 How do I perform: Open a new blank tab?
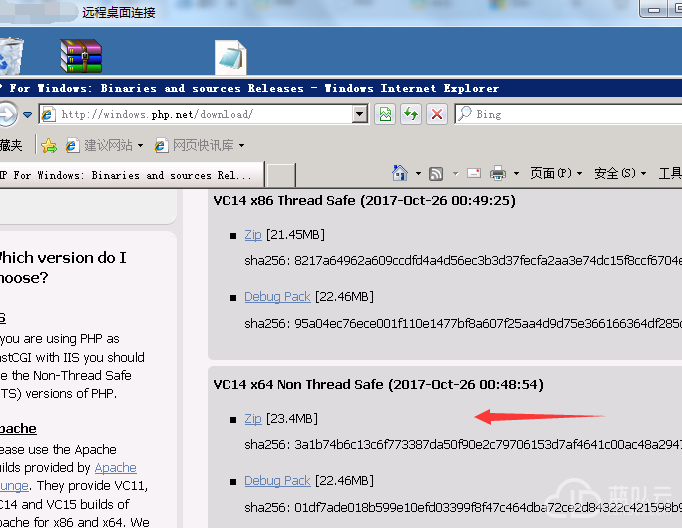pyautogui.click(x=281, y=176)
